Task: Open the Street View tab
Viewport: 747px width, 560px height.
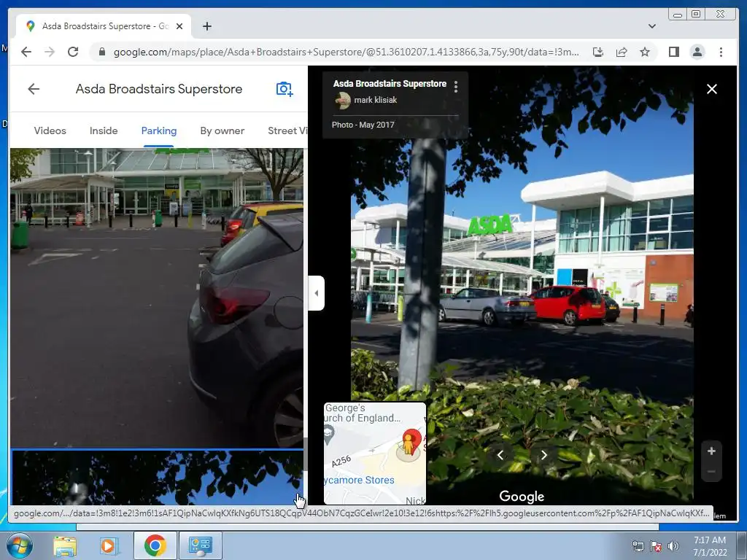Action: [x=287, y=131]
